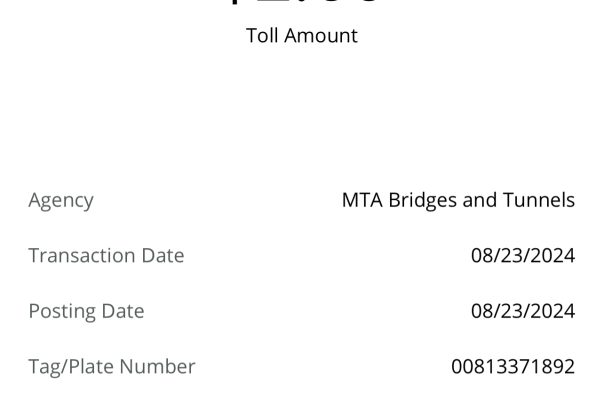Select the Posting Date label
604x400 pixels.
(86, 311)
